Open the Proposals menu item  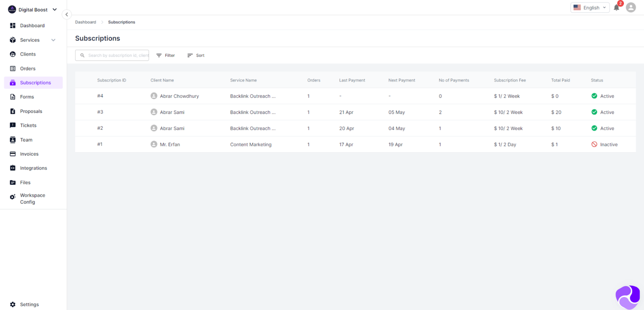[31, 111]
